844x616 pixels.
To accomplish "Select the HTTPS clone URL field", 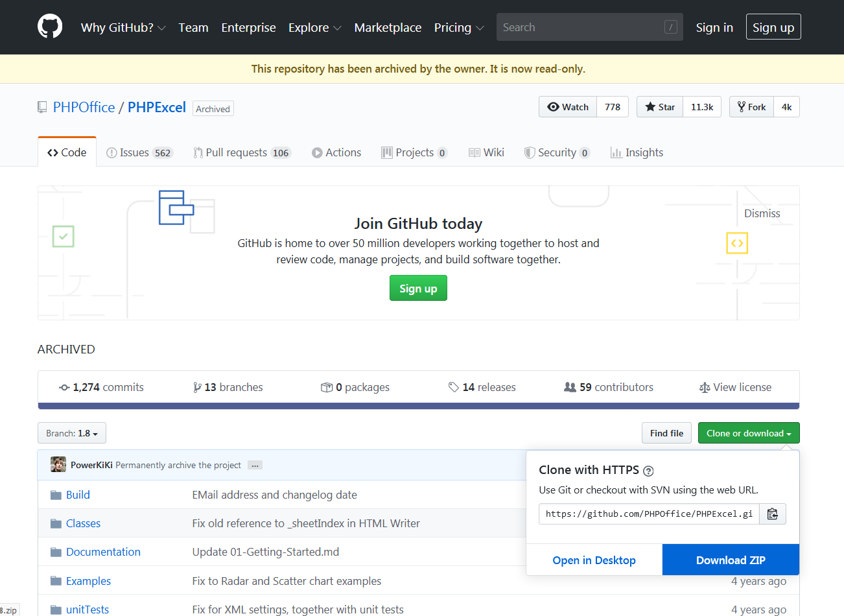I will (x=649, y=514).
